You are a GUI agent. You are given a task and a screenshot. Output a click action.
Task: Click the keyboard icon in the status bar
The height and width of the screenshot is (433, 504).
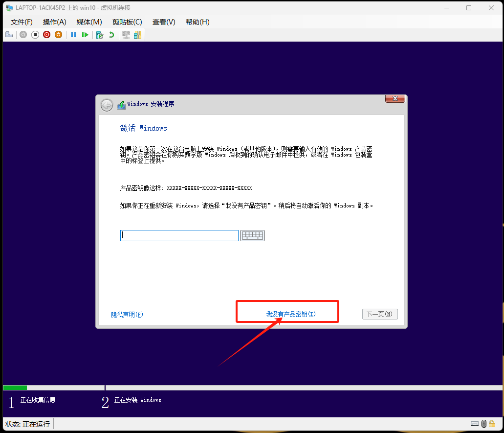coord(475,424)
